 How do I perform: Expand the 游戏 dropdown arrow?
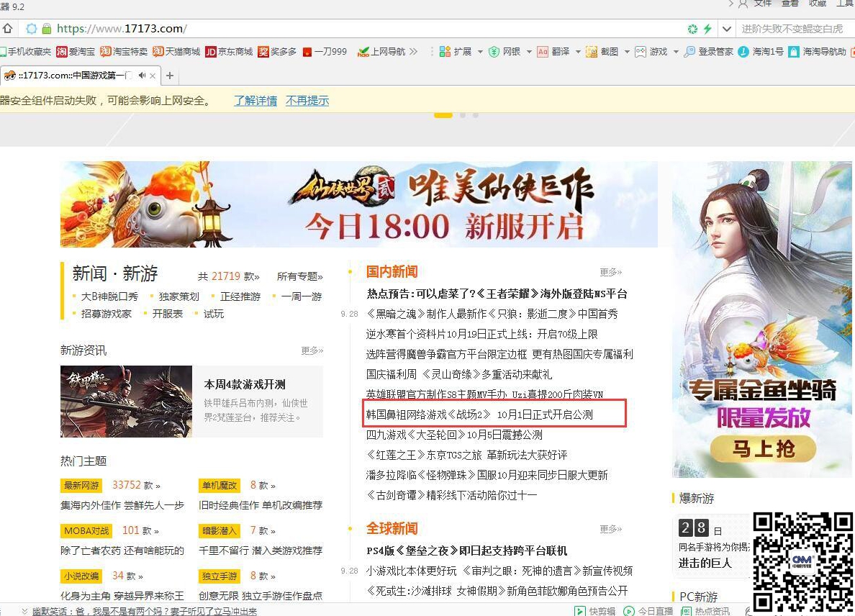(676, 52)
